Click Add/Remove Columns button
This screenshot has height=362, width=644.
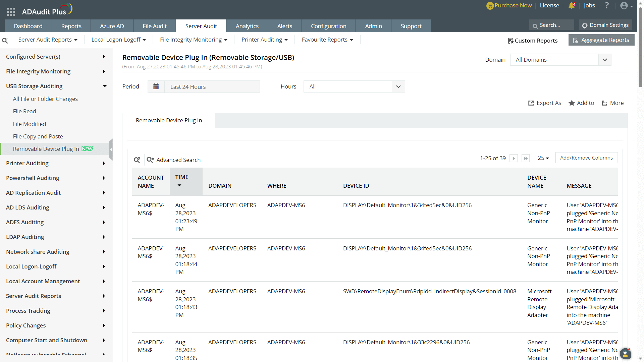pos(586,158)
